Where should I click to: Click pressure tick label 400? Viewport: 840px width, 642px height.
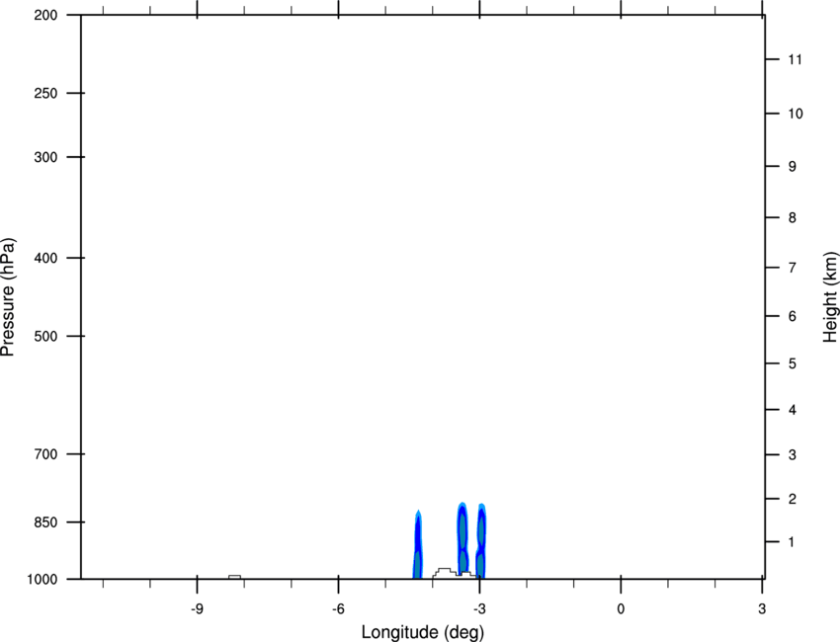(x=45, y=258)
